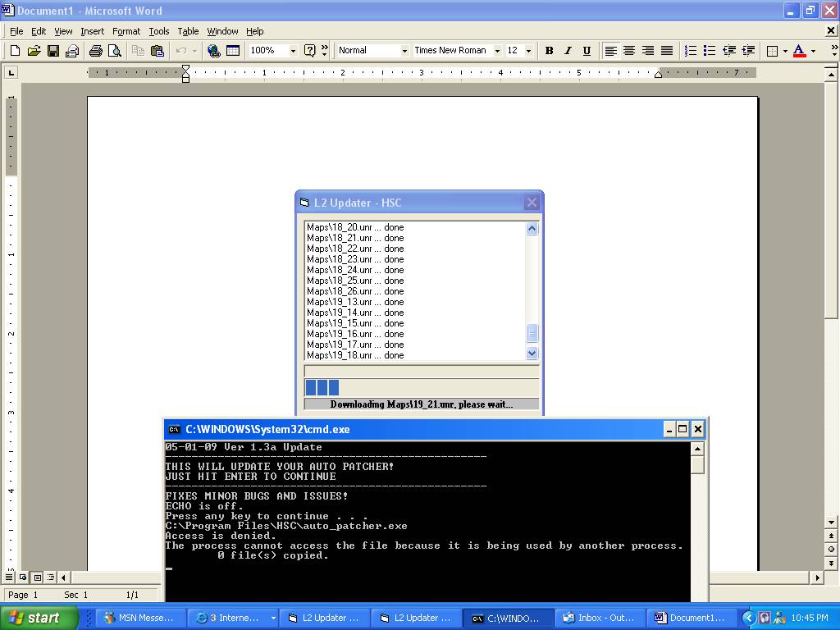Image resolution: width=840 pixels, height=630 pixels.
Task: Click the cmd.exe window title bar icon
Action: point(174,429)
